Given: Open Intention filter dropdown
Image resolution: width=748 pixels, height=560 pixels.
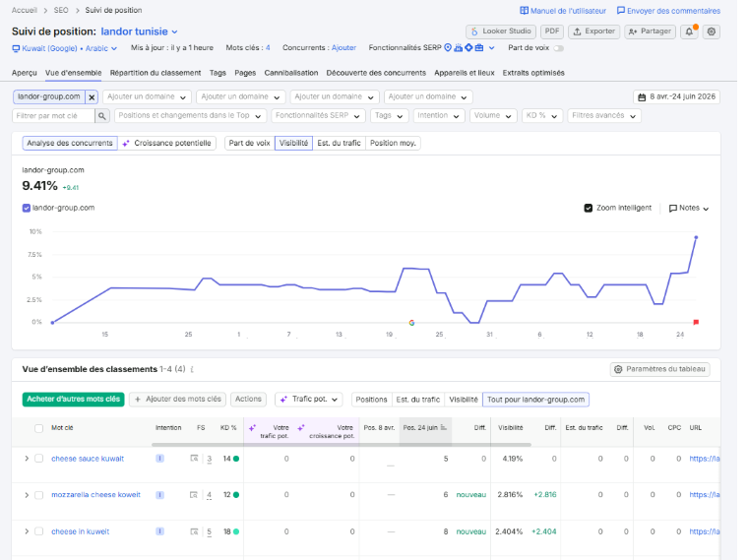Looking at the screenshot, I should pyautogui.click(x=438, y=115).
